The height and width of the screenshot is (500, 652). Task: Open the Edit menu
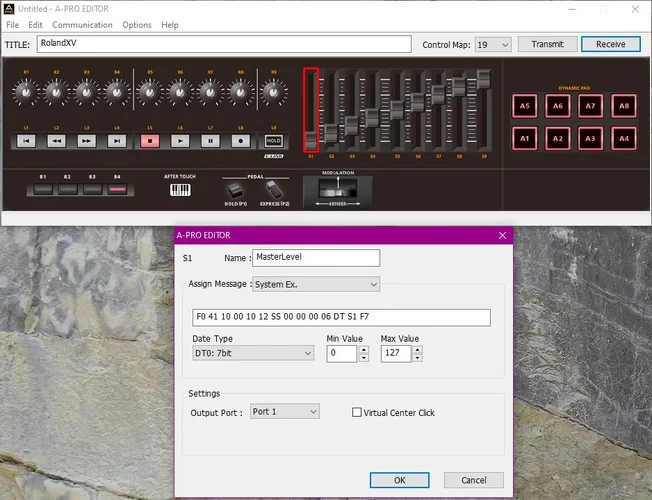35,25
